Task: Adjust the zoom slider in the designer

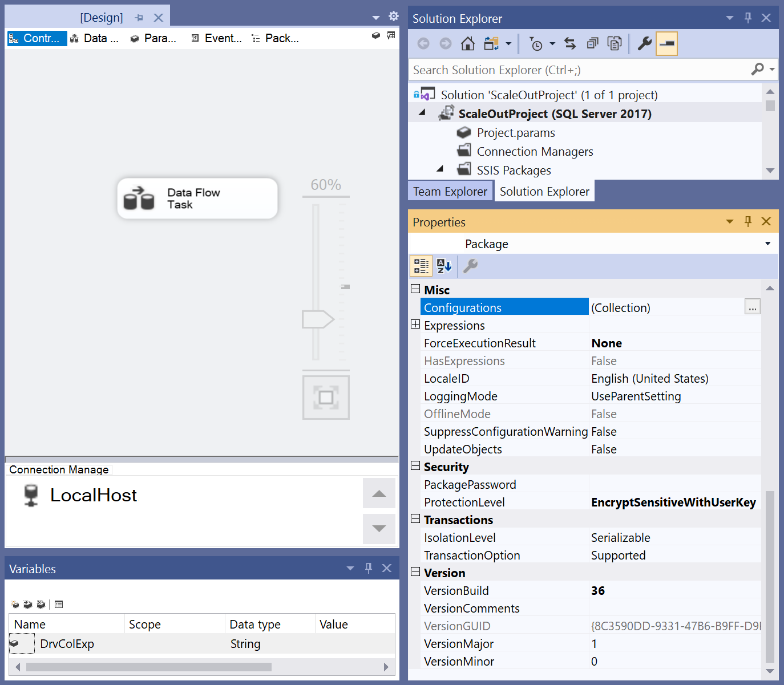Action: (318, 319)
